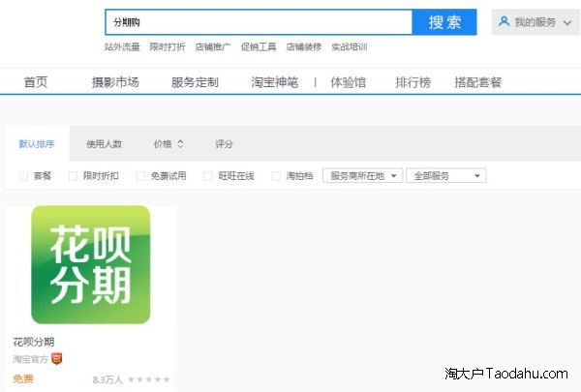
Task: Click the user profile icon beside 我的服务
Action: click(x=504, y=21)
